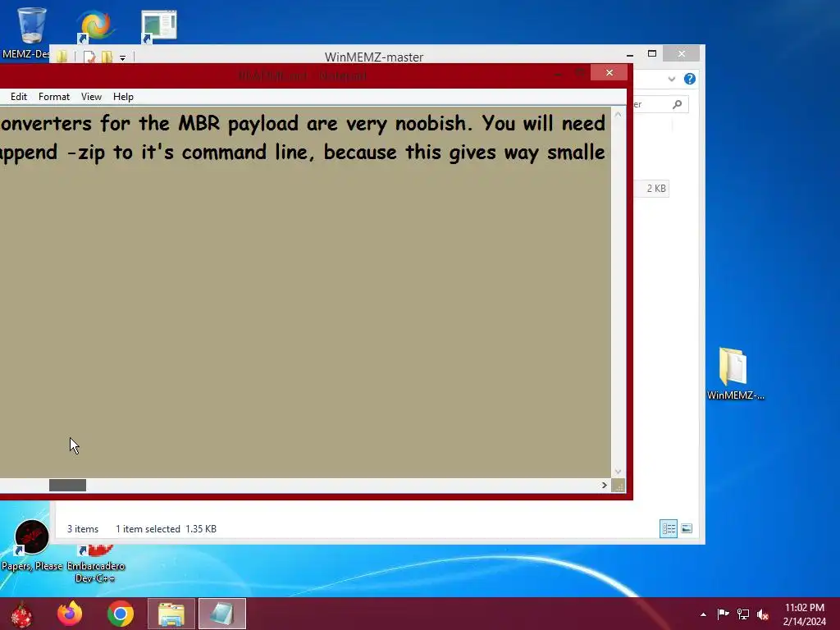The image size is (840, 630).
Task: Expand the ribbon chevron in WinMEMZ-master window
Action: pyautogui.click(x=672, y=80)
